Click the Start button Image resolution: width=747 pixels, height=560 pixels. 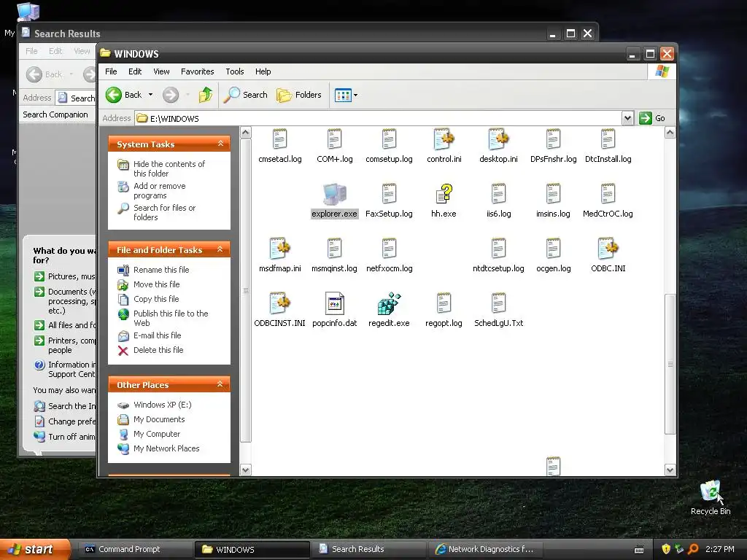[35, 549]
